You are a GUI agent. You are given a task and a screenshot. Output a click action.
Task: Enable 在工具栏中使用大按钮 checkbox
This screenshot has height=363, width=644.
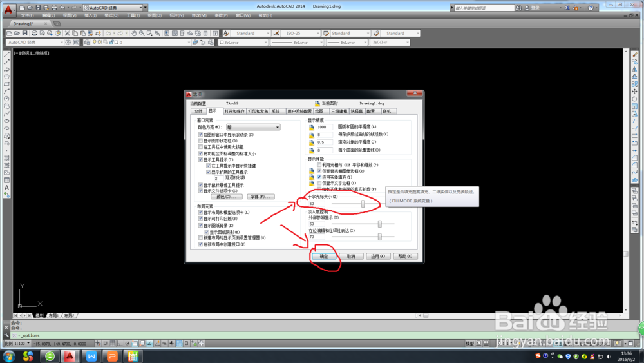(200, 147)
